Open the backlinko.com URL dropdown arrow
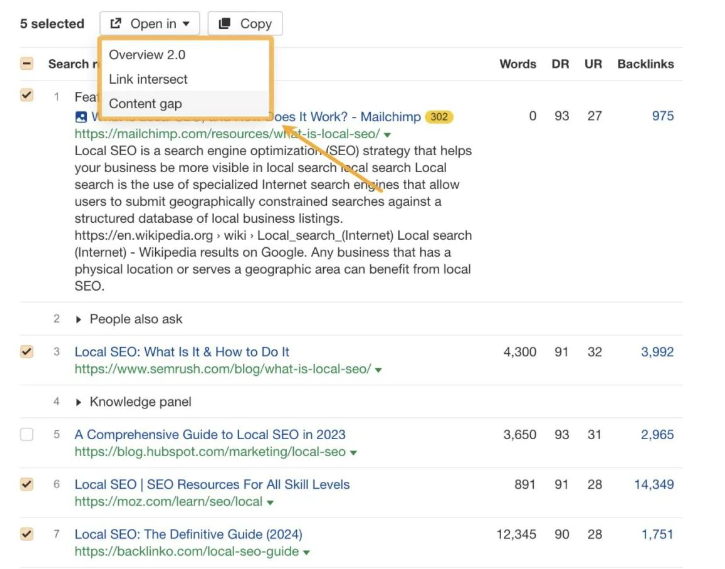The width and height of the screenshot is (725, 569). click(306, 553)
